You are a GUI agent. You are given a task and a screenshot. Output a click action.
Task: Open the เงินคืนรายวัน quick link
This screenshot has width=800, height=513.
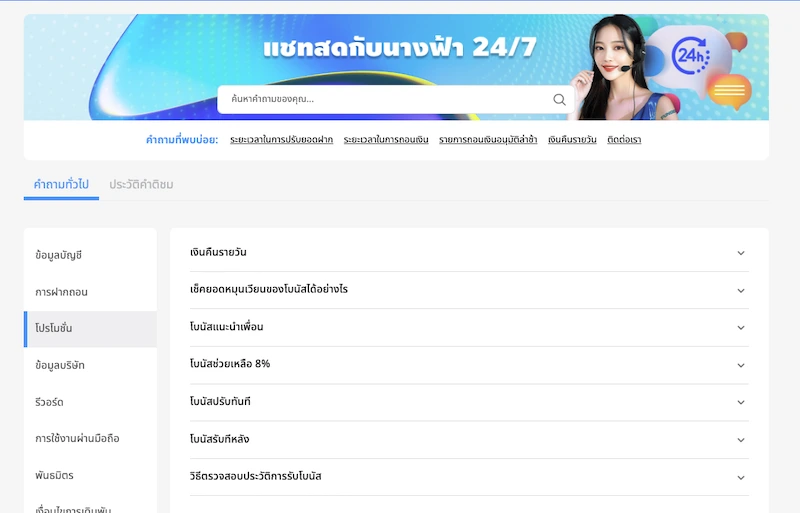pyautogui.click(x=572, y=140)
